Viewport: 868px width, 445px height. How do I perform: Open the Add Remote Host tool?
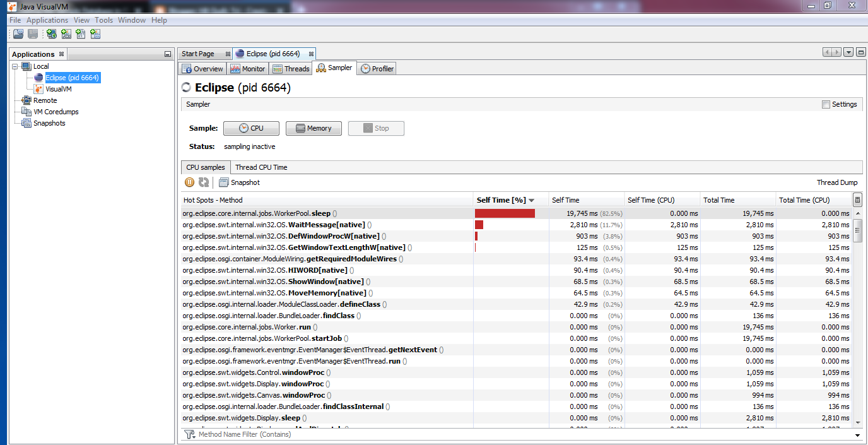pos(50,33)
